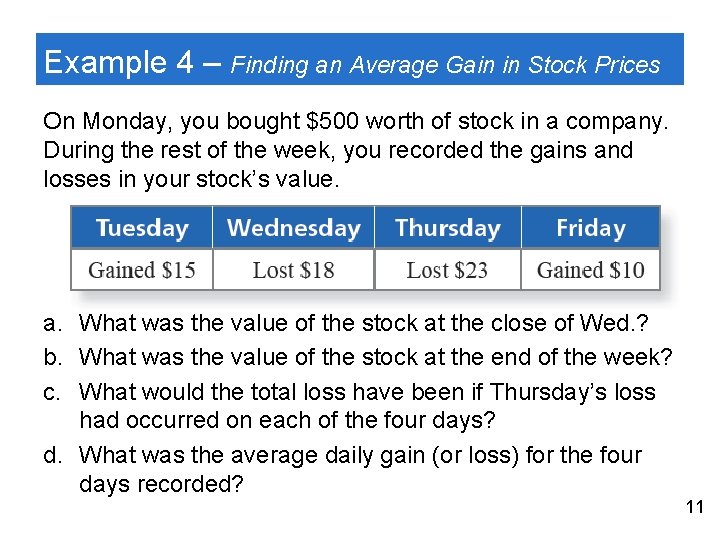The image size is (720, 540).
Task: Click the Wednesday table header
Action: (x=293, y=228)
